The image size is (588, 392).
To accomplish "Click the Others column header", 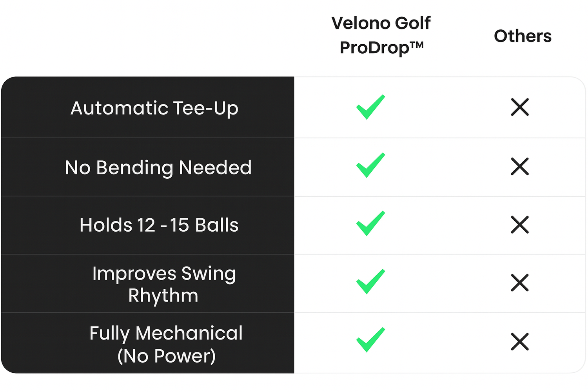I will (x=523, y=36).
